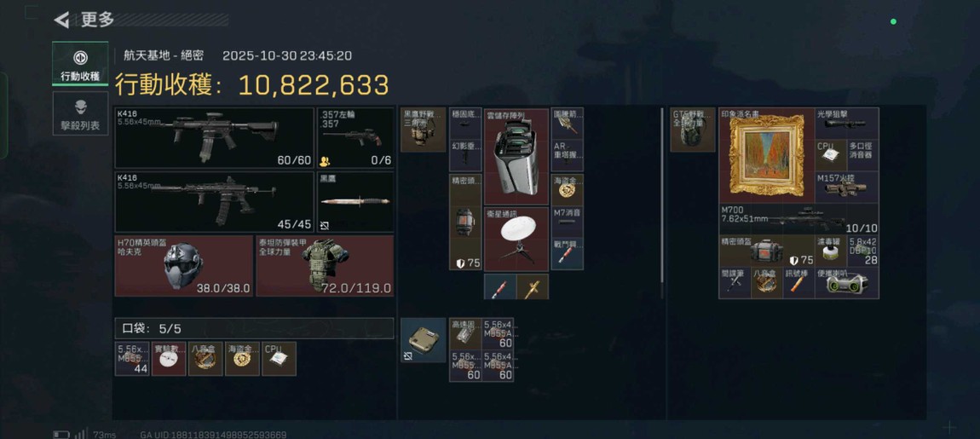Select the H70精英頭盔 helmet slot
This screenshot has width=980, height=439.
pyautogui.click(x=184, y=265)
